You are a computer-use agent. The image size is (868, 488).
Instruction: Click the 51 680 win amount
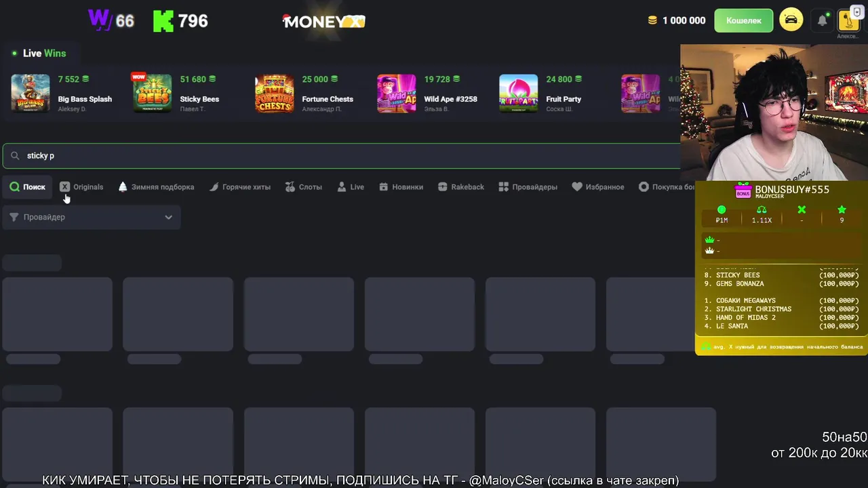point(193,79)
